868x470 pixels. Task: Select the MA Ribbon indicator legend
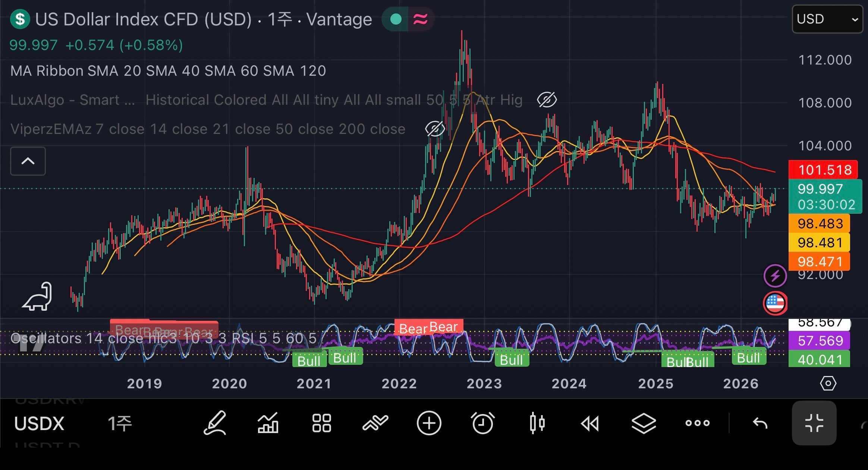click(x=168, y=71)
